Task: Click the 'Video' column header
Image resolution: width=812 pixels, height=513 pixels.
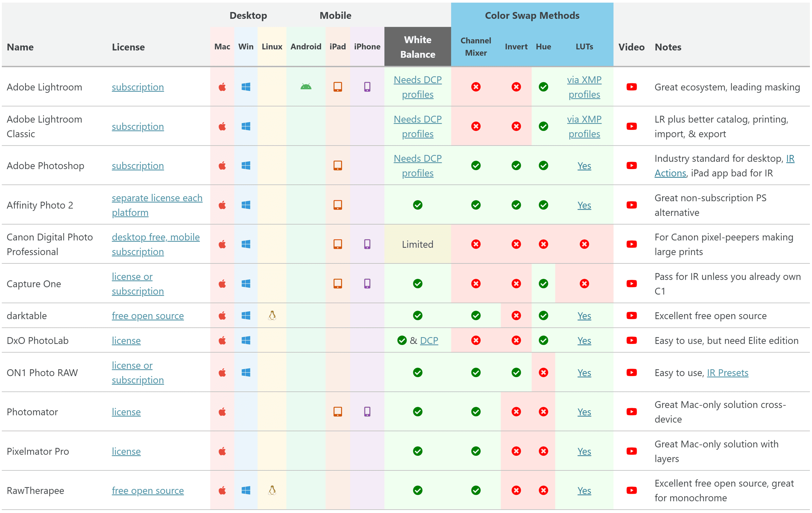Action: tap(631, 47)
